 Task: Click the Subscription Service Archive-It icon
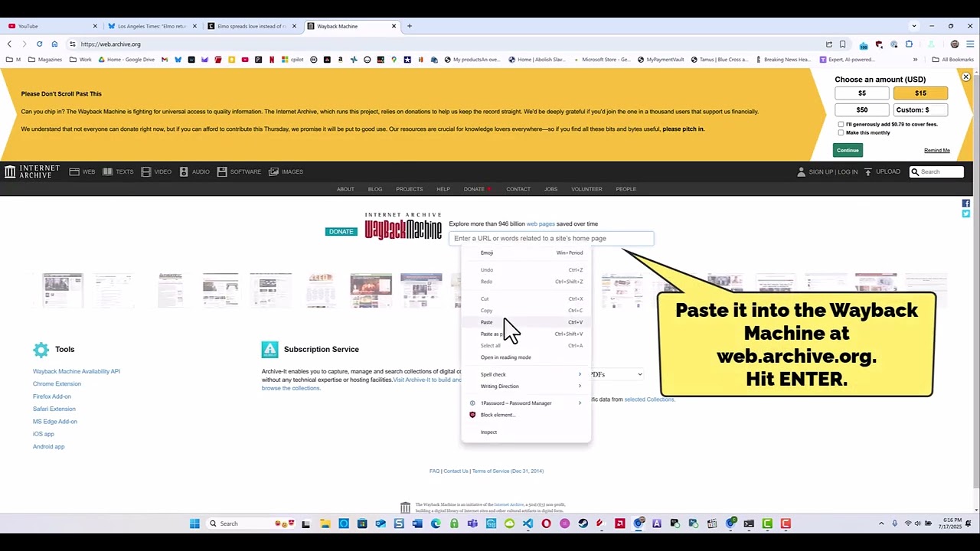[x=269, y=350]
